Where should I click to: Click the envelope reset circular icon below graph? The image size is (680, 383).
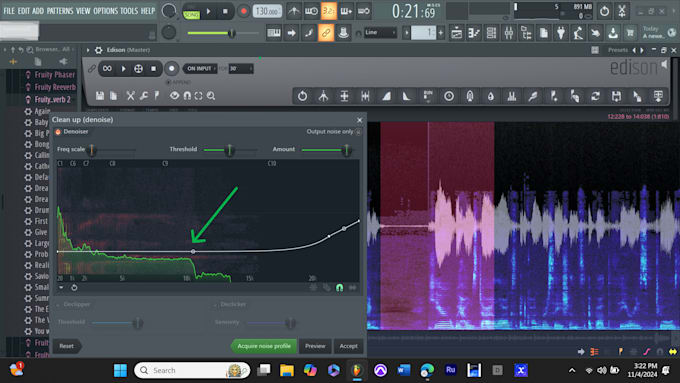74,288
